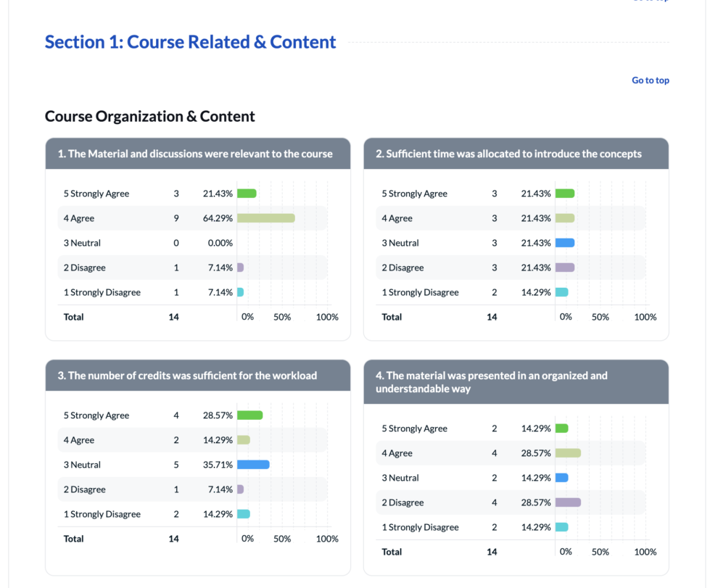Click question 4 header about organized material

[516, 381]
